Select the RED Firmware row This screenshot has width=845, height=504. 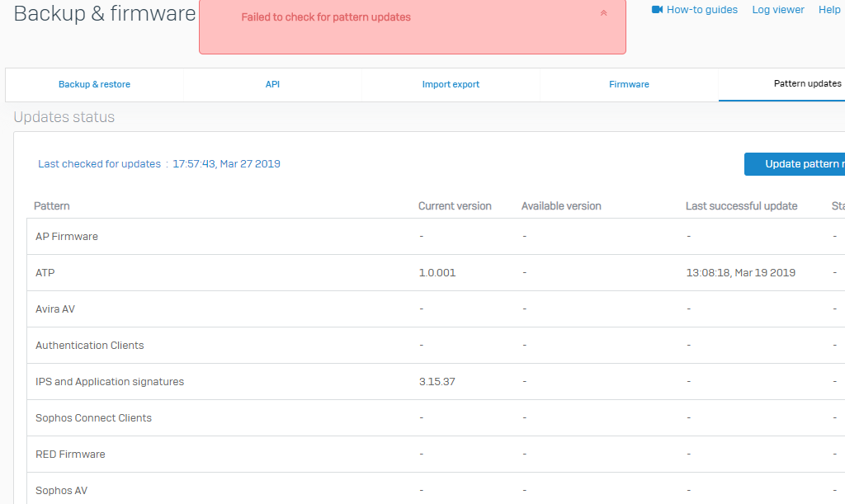coord(70,455)
